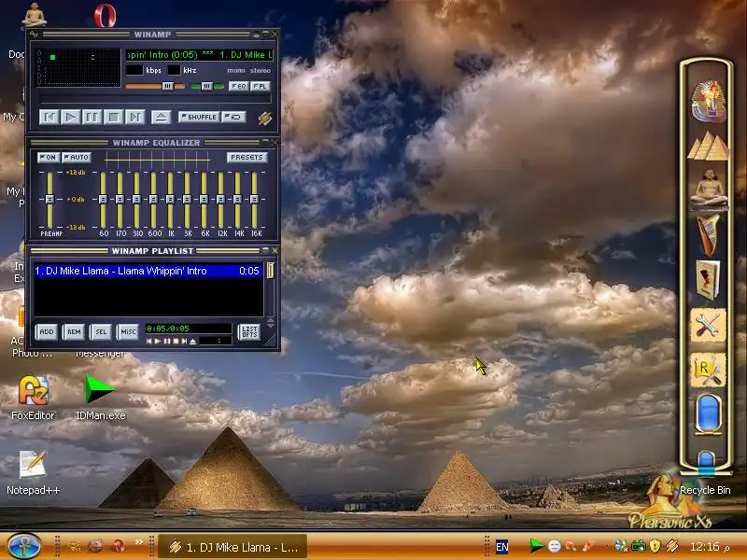This screenshot has width=747, height=560.
Task: Click the playlist vertical scrollbar handle
Action: (270, 271)
